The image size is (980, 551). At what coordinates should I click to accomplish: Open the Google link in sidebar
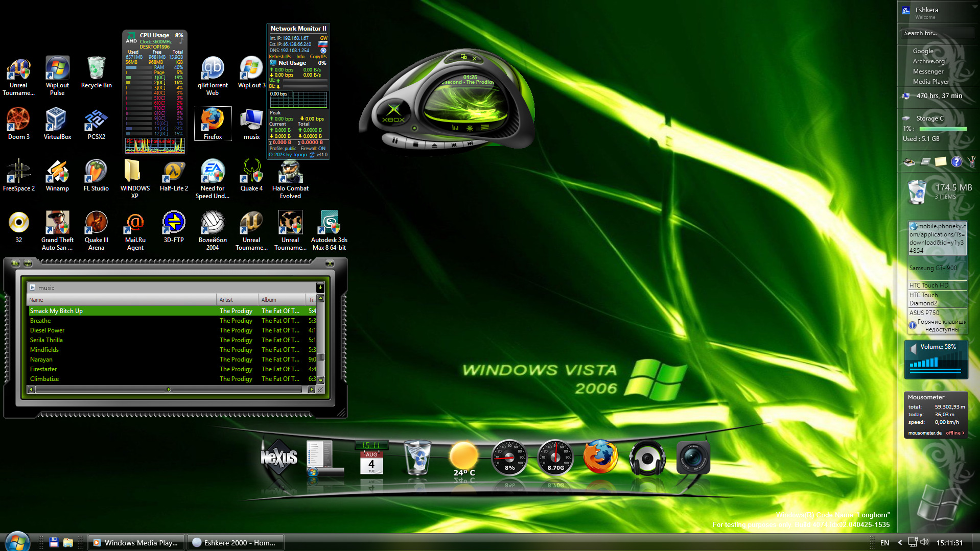pos(923,51)
